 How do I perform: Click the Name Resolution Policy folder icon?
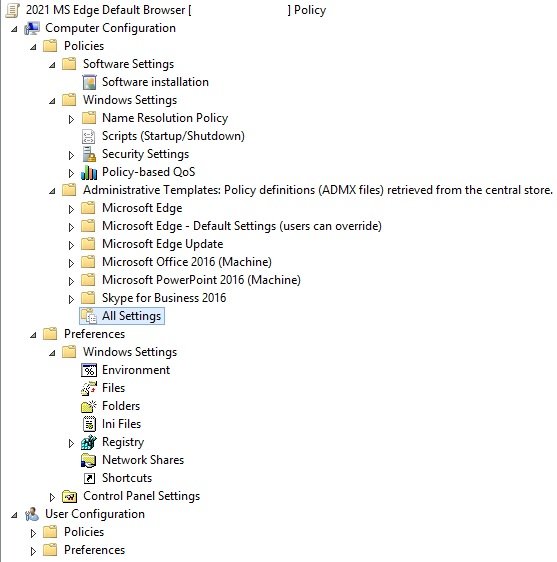(89, 118)
